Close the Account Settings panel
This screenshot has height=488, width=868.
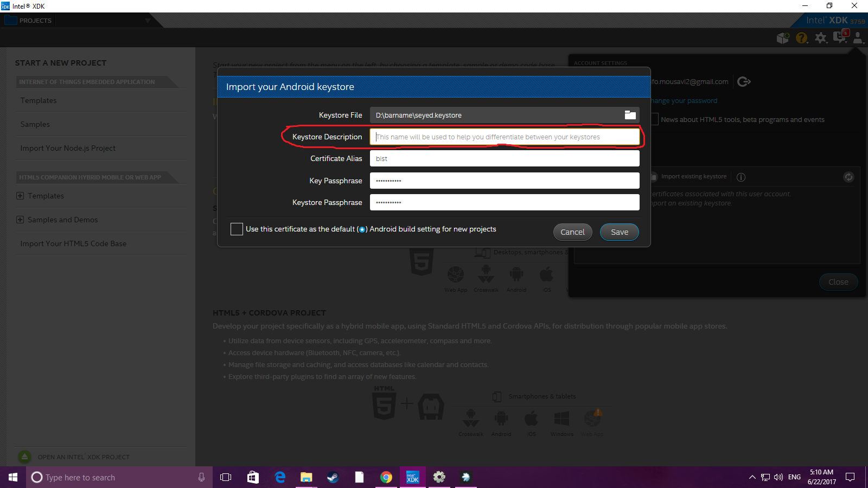(838, 282)
